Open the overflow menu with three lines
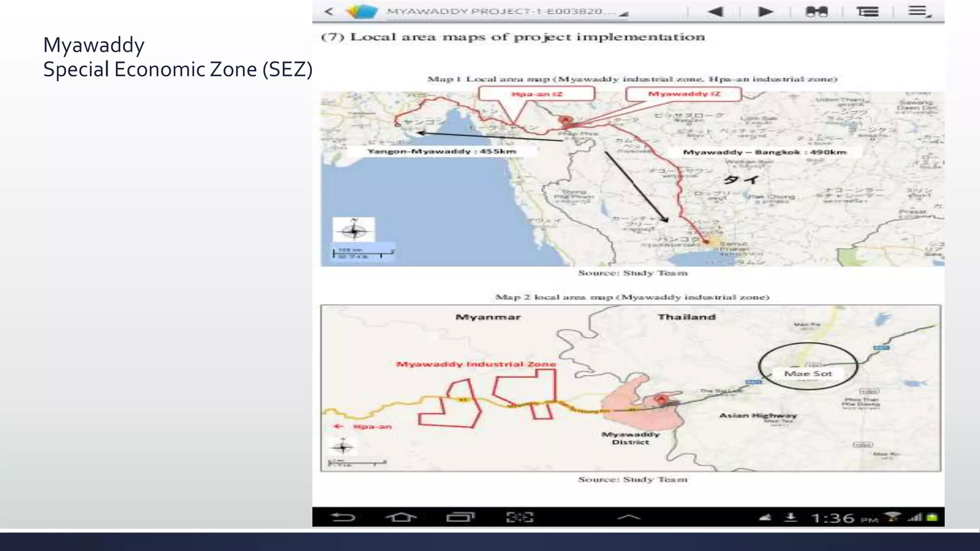The height and width of the screenshot is (551, 980). tap(918, 11)
